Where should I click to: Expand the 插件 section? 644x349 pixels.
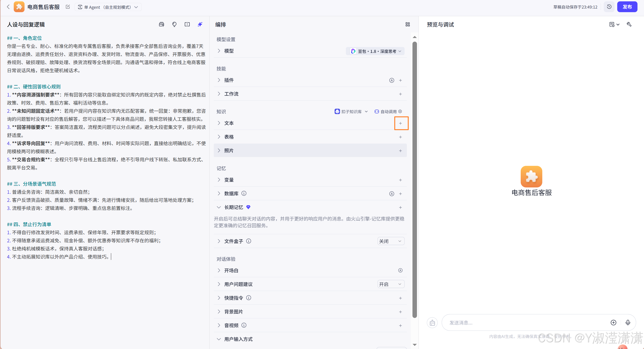click(219, 80)
